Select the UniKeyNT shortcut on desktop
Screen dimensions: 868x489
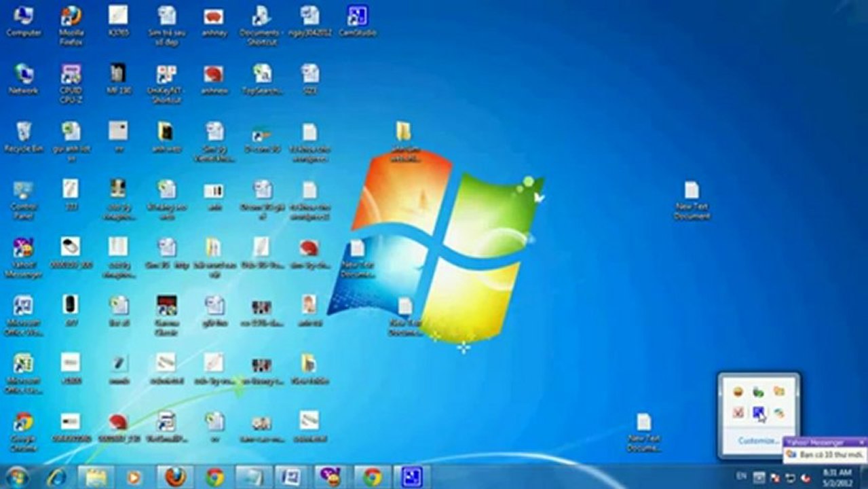[166, 83]
